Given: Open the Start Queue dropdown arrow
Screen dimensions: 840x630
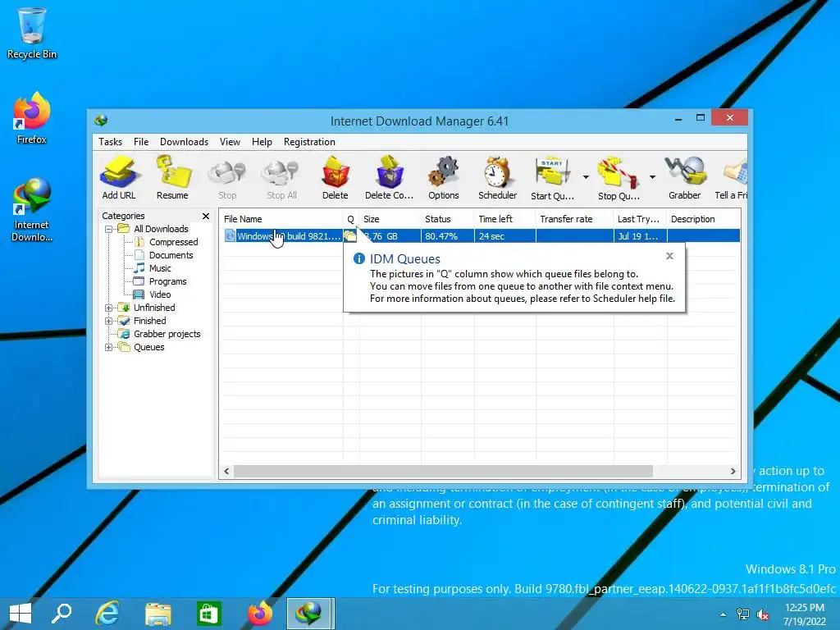Looking at the screenshot, I should click(586, 177).
